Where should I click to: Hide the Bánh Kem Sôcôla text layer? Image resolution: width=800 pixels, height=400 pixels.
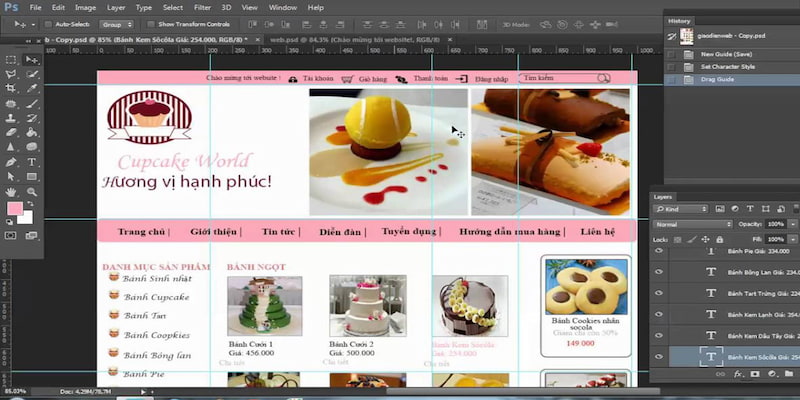[659, 357]
